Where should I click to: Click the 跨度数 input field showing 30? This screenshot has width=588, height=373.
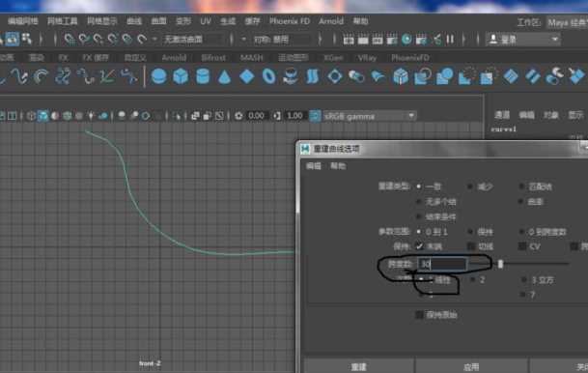(x=442, y=264)
